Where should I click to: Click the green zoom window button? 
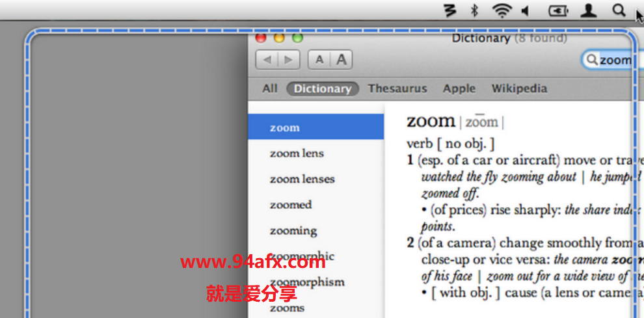tap(297, 38)
